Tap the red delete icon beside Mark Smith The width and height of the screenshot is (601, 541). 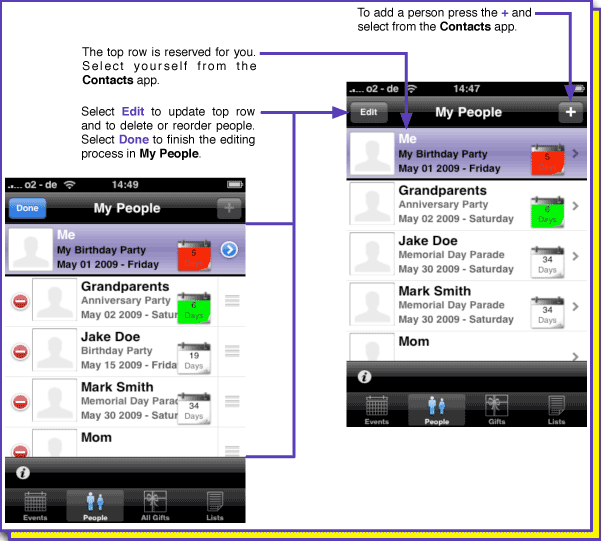tap(19, 401)
